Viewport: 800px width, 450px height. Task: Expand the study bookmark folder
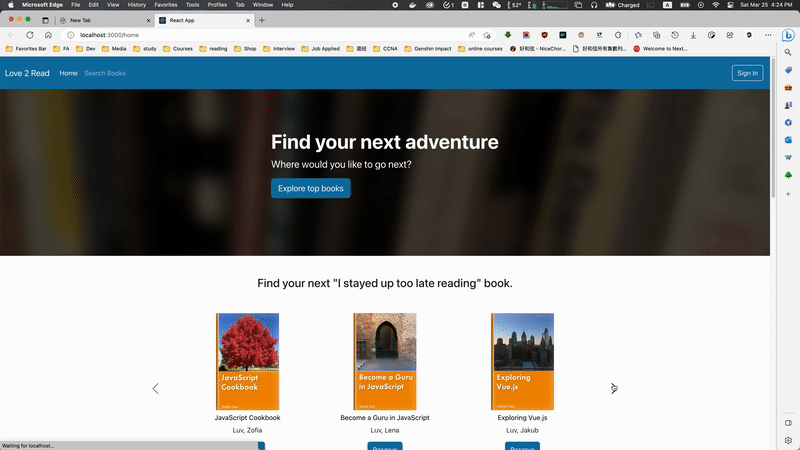click(145, 49)
